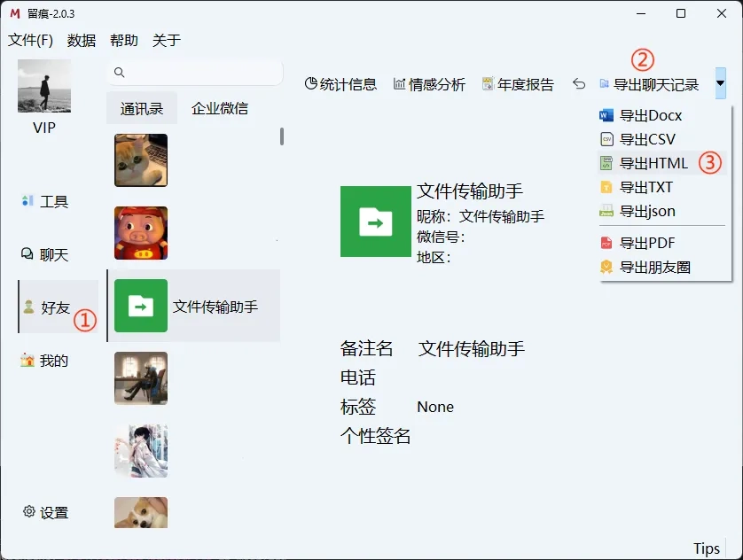Open 工具 in the sidebar
743x560 pixels.
[x=45, y=202]
